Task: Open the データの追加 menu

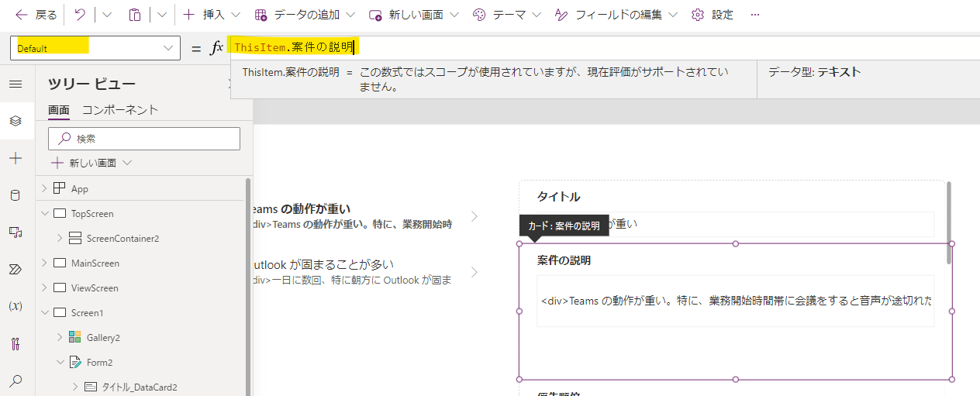Action: click(305, 15)
